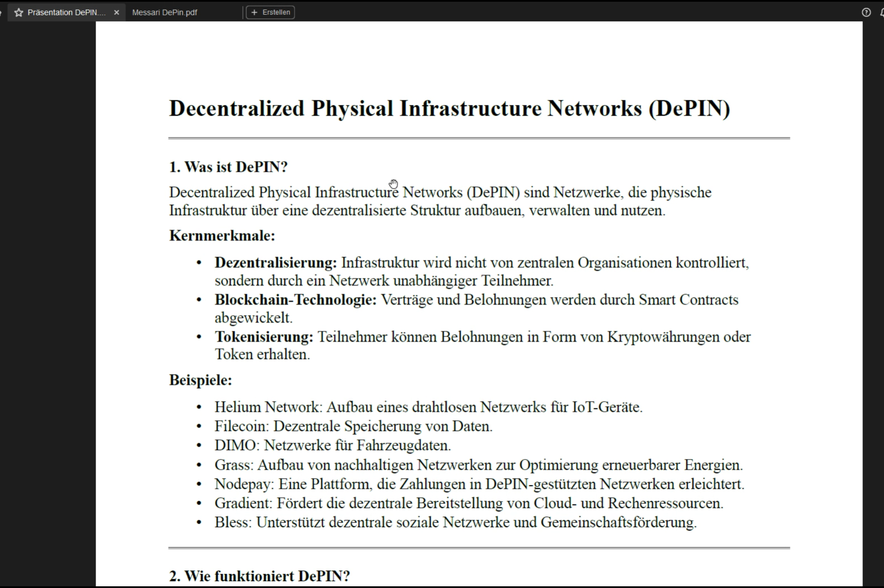884x588 pixels.
Task: Click the Gradient bullet line
Action: (x=469, y=503)
